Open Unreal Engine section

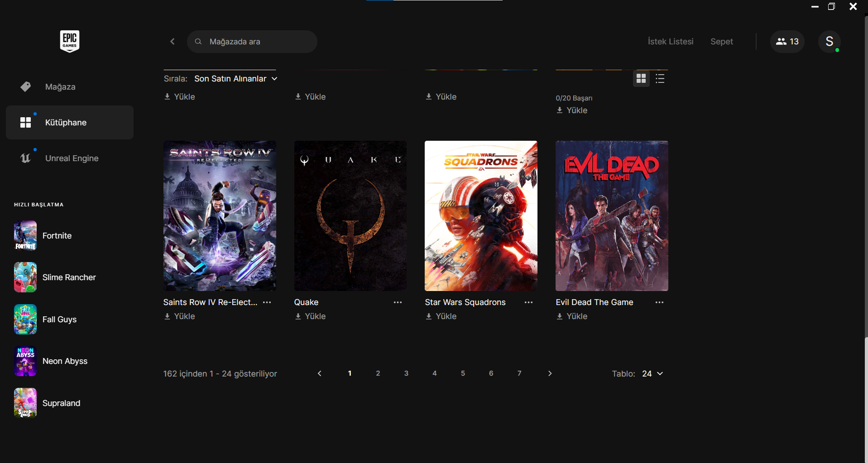tap(70, 158)
